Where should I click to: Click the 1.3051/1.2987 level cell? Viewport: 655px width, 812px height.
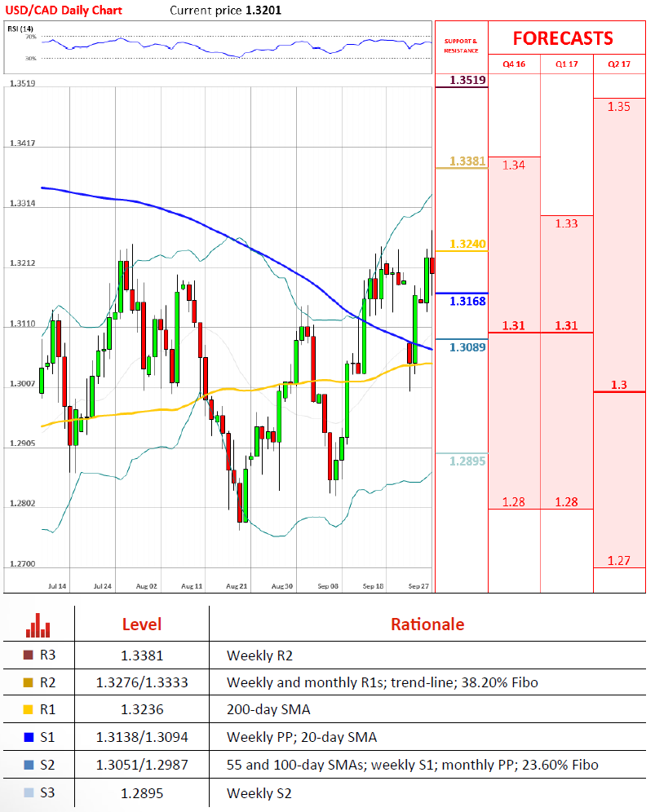(142, 765)
